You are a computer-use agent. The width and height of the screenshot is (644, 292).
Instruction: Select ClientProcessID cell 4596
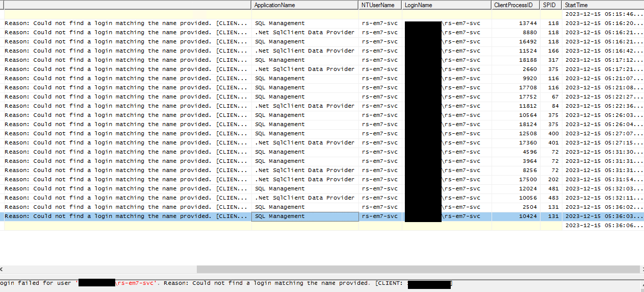click(x=516, y=152)
